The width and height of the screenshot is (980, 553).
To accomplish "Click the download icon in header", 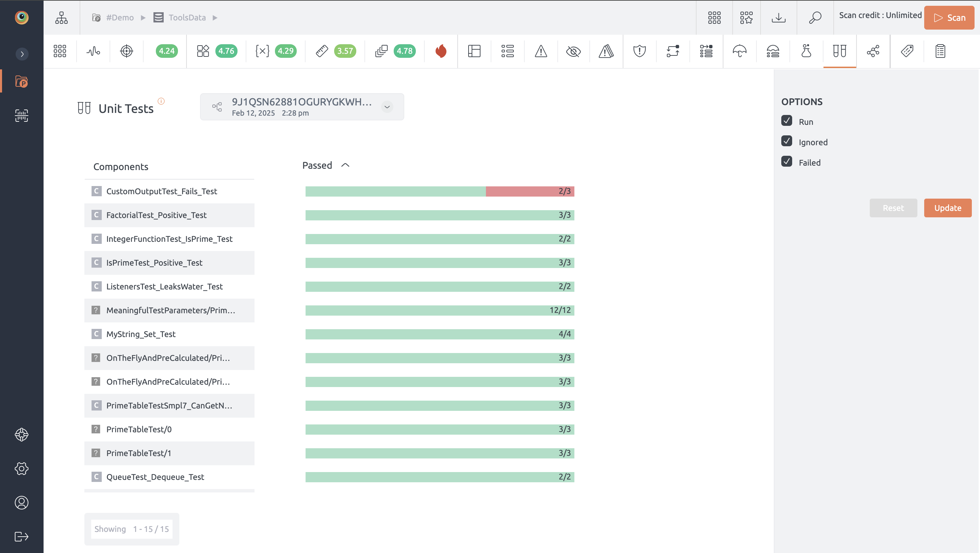I will pos(778,17).
